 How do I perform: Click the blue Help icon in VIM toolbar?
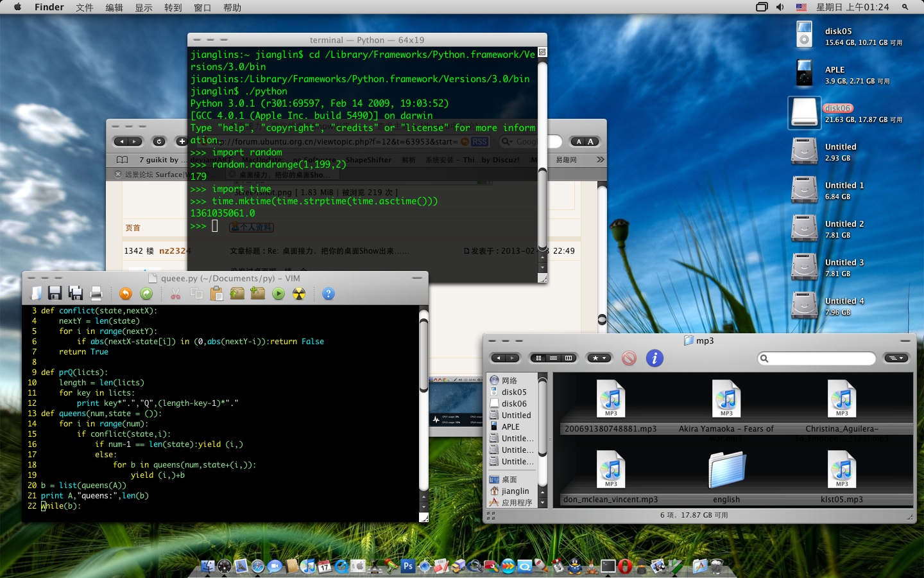pos(329,293)
